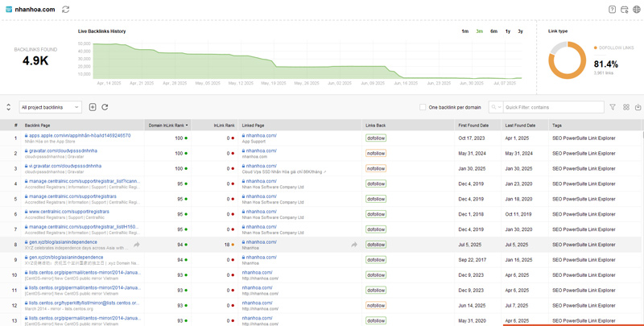Viewport: 644px width, 326px height.
Task: Open lists.centos.org/hyperkitty link in row 12
Action: tap(85, 303)
